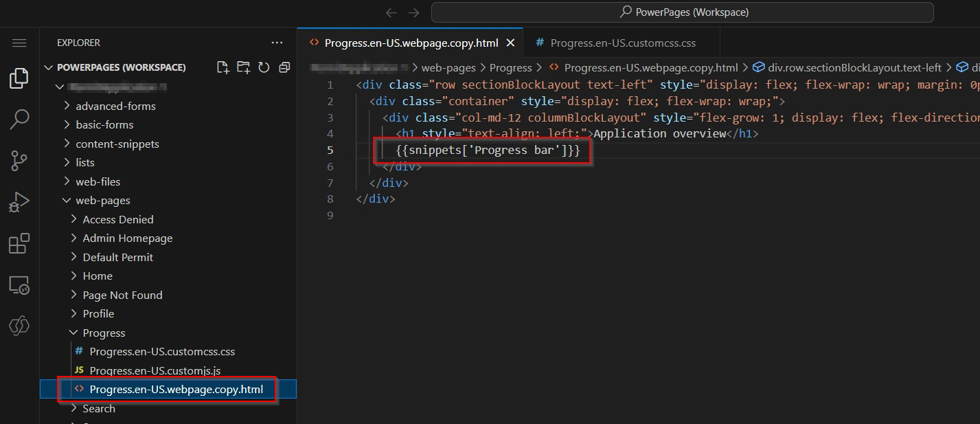Open the Search view in activity bar
The image size is (980, 424).
tap(19, 120)
